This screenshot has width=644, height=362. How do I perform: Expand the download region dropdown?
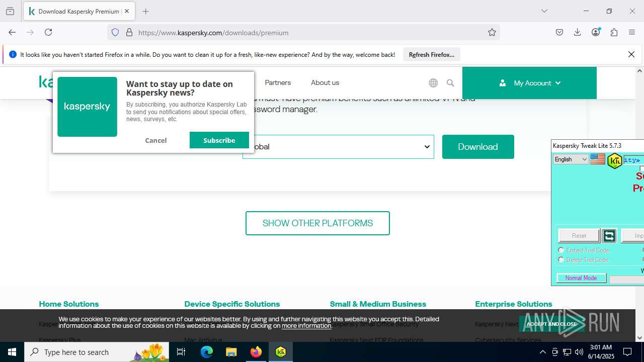(x=338, y=147)
